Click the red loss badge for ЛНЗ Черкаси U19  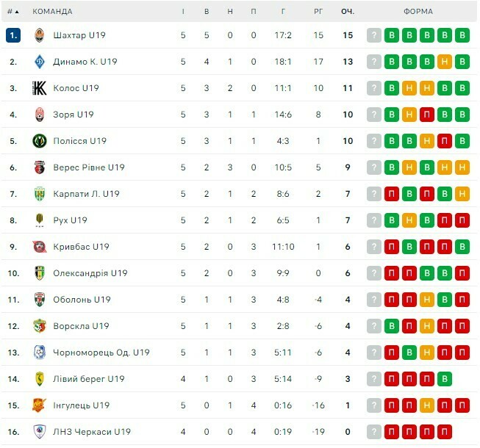tap(392, 432)
